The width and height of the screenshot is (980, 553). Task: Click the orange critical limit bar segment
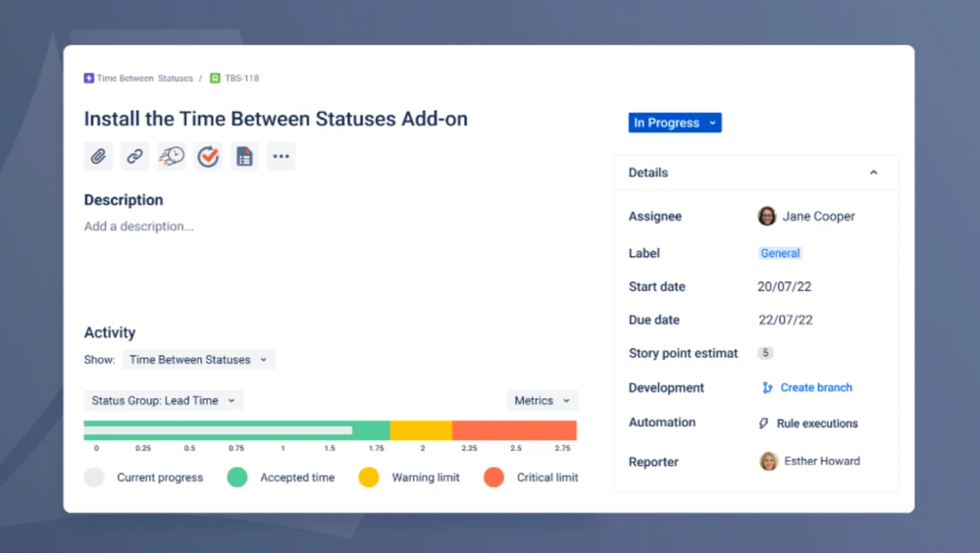tap(514, 430)
